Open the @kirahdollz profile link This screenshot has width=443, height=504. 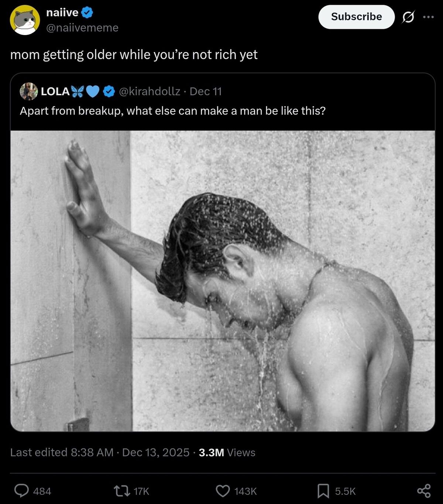click(150, 91)
